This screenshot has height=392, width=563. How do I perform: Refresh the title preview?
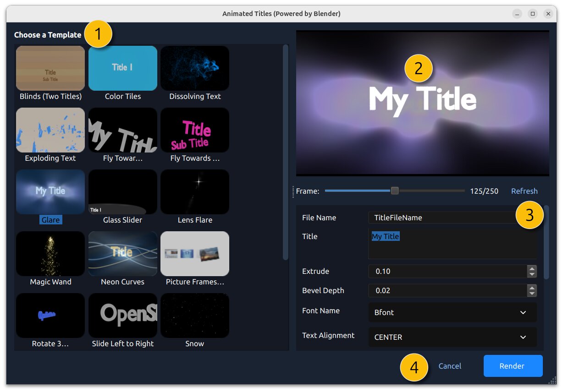[x=524, y=191]
